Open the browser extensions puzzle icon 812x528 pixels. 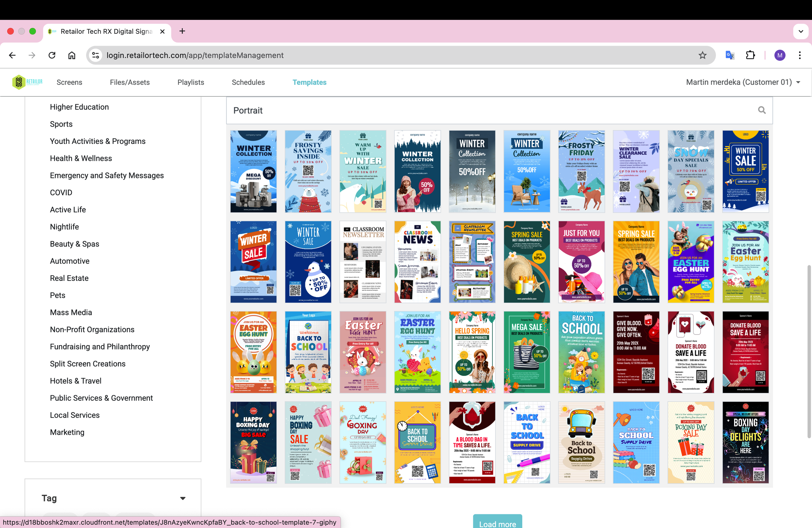[750, 55]
